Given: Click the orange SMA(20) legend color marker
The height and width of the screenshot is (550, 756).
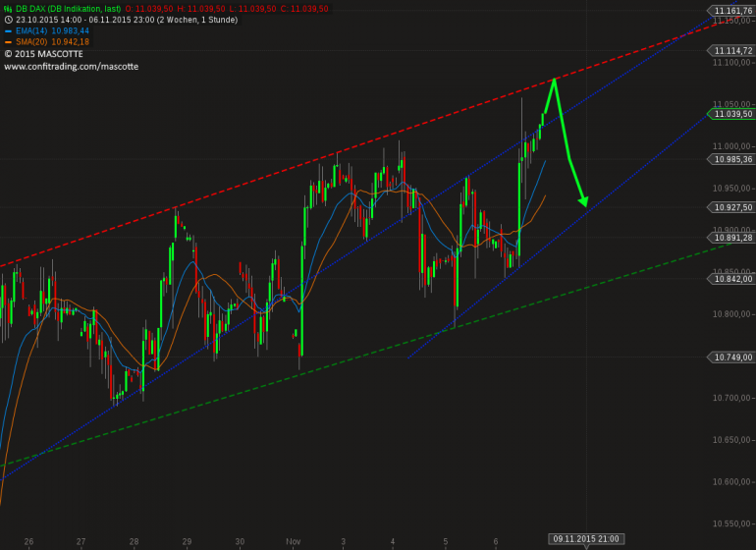Looking at the screenshot, I should pyautogui.click(x=8, y=42).
